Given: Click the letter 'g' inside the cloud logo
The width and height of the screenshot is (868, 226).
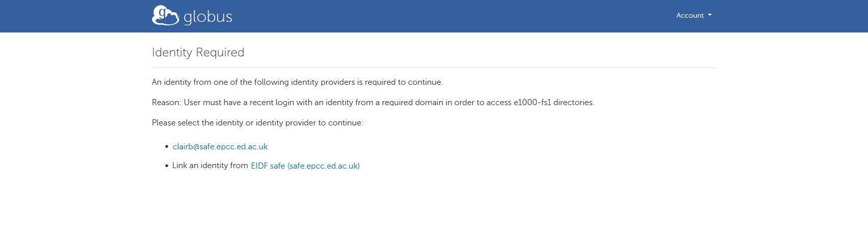Looking at the screenshot, I should point(162,13).
